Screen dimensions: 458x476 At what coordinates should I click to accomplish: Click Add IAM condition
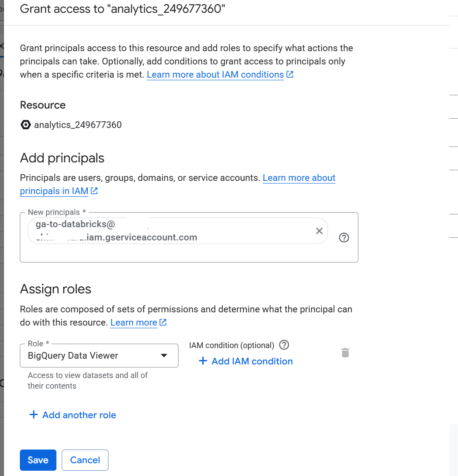coord(246,361)
